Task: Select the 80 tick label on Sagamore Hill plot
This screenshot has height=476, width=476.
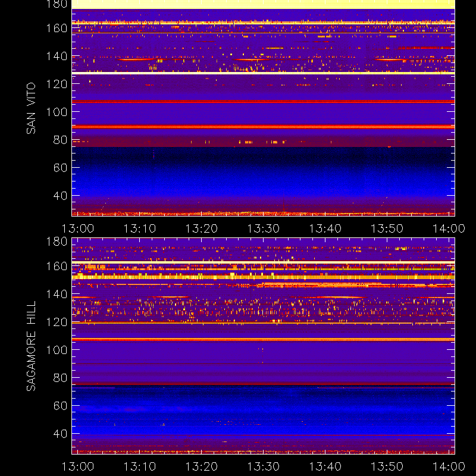Action: pos(60,378)
